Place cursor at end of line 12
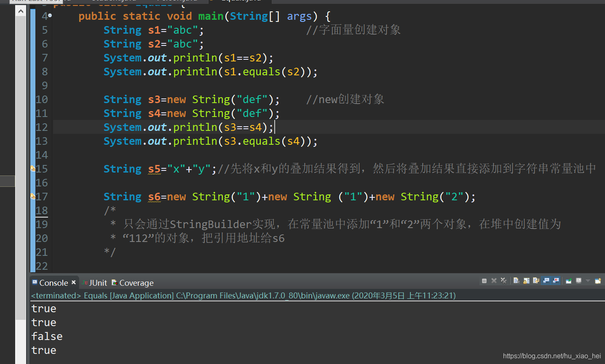The height and width of the screenshot is (364, 605). click(x=275, y=127)
